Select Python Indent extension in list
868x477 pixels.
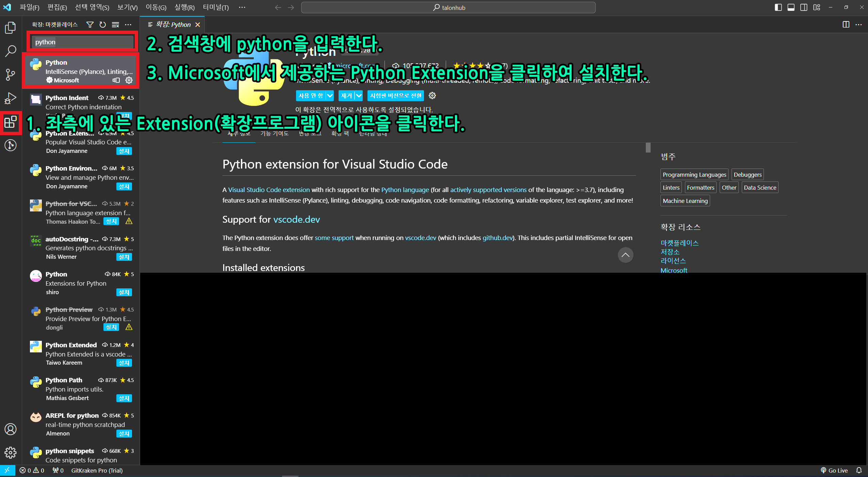tap(81, 107)
